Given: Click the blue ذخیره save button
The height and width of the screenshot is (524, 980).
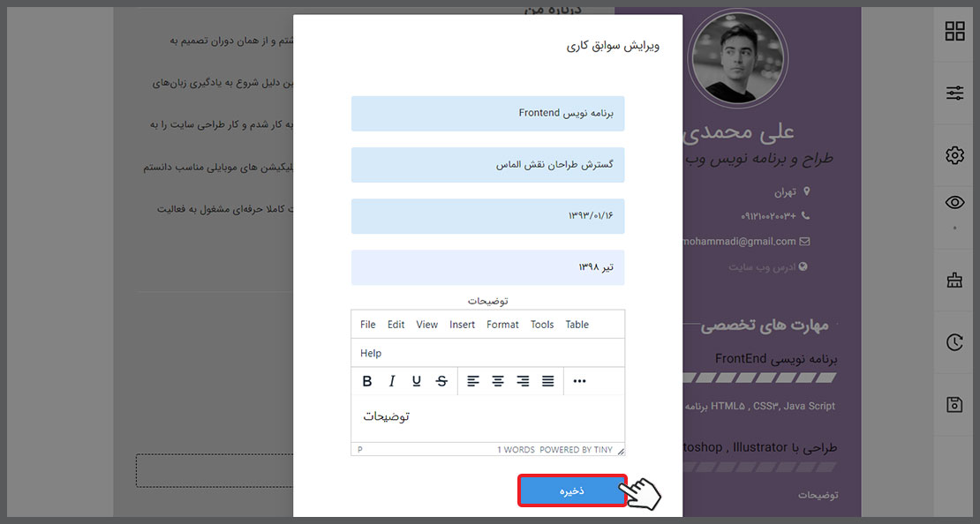Looking at the screenshot, I should point(572,491).
